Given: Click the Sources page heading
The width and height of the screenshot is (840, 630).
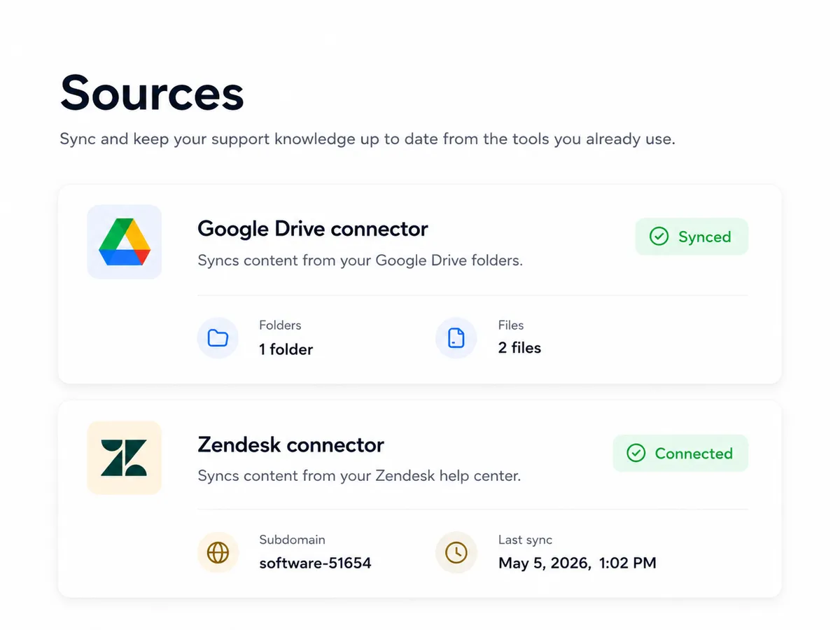Looking at the screenshot, I should coord(152,92).
